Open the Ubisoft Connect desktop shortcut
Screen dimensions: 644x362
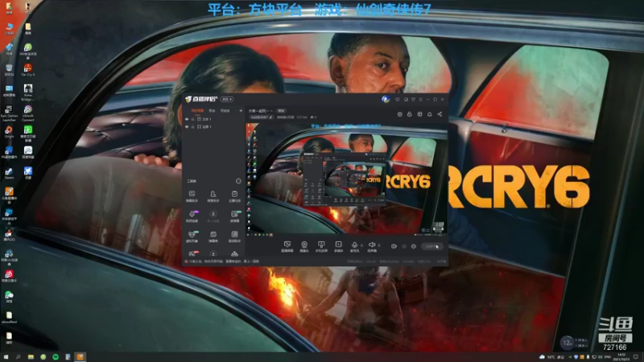[x=28, y=113]
